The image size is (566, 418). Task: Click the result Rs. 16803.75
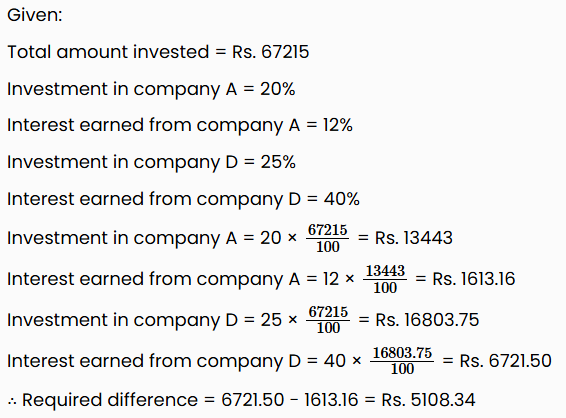click(427, 320)
